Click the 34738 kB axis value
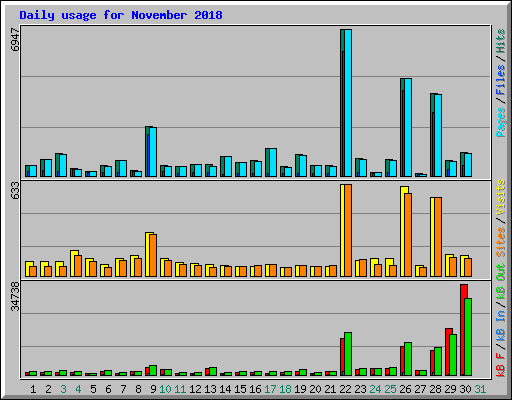Image resolution: width=512 pixels, height=400 pixels. click(x=15, y=296)
